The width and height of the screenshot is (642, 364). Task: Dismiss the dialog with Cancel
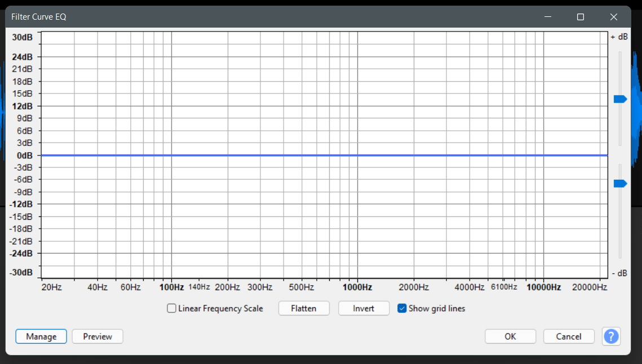tap(569, 336)
